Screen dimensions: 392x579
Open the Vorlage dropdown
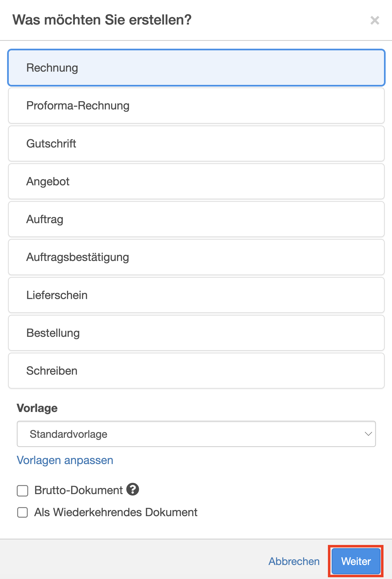[196, 434]
